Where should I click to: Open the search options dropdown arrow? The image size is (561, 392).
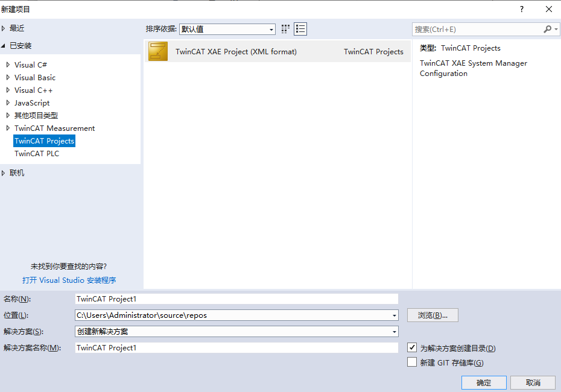(x=556, y=30)
